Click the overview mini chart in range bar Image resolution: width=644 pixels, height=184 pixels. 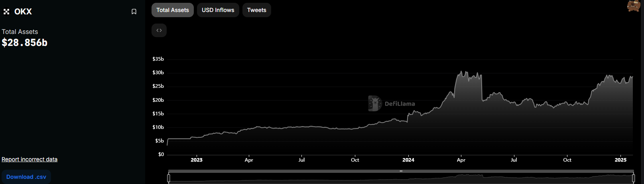(401, 178)
